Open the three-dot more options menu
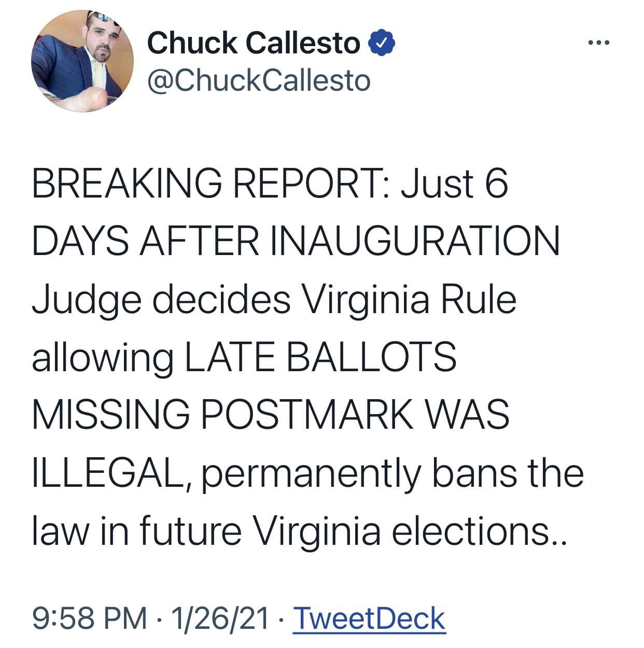Screen dimensions: 644x648 [x=600, y=43]
